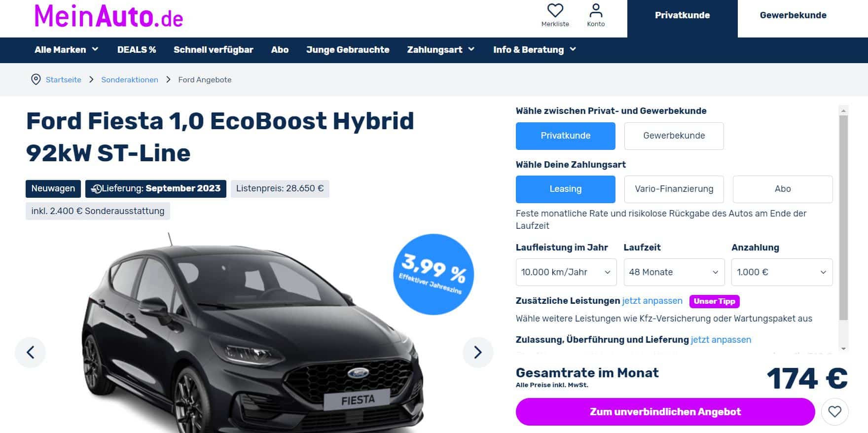Choose Vario-Finanzierung as payment type

[674, 189]
